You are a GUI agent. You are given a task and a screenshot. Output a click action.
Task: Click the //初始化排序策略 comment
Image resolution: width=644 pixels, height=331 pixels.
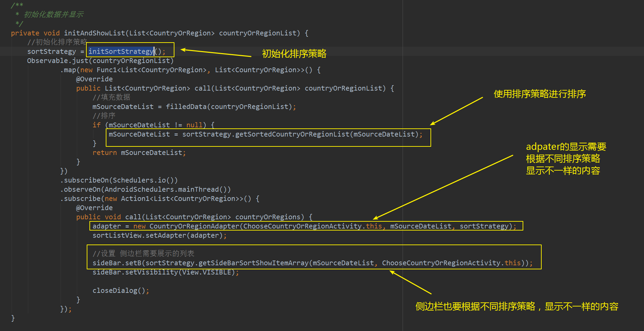click(57, 42)
